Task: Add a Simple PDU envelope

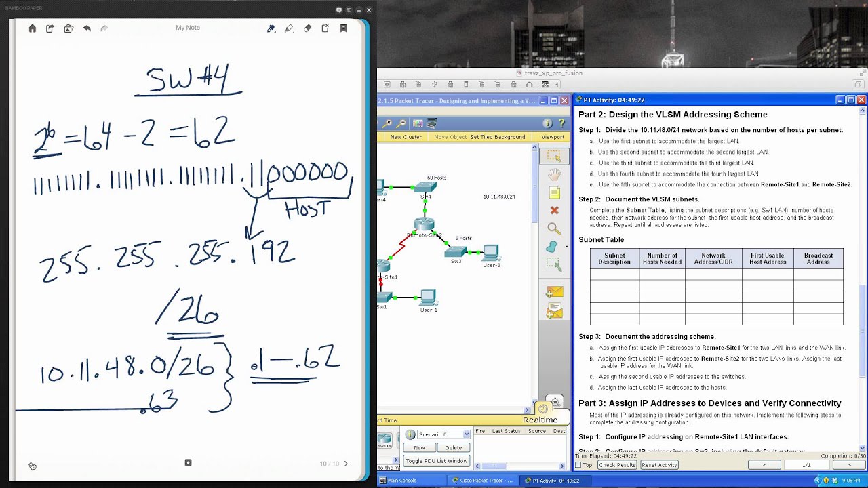Action: point(555,291)
